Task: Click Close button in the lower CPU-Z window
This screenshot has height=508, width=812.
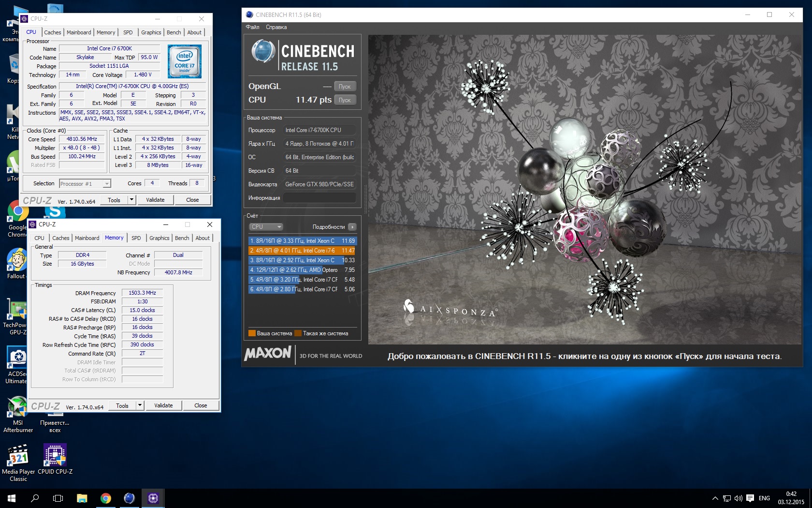Action: pyautogui.click(x=201, y=405)
